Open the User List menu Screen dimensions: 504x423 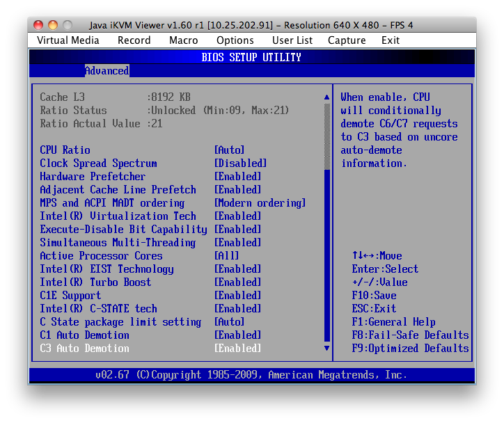[292, 40]
